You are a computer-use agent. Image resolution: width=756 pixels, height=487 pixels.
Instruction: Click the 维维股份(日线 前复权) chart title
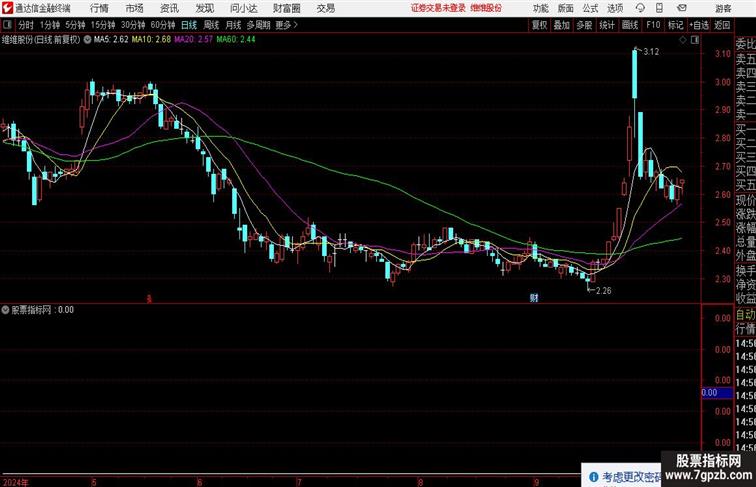(x=41, y=40)
